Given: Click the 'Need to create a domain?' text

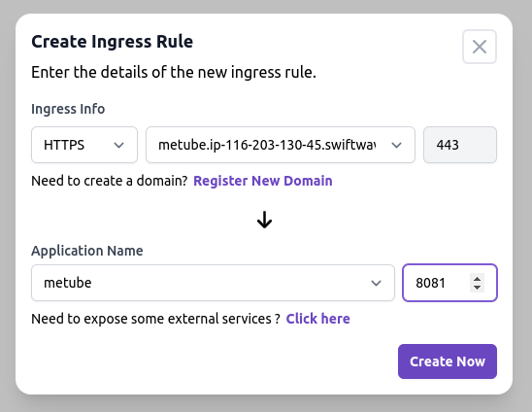Looking at the screenshot, I should pyautogui.click(x=110, y=181).
